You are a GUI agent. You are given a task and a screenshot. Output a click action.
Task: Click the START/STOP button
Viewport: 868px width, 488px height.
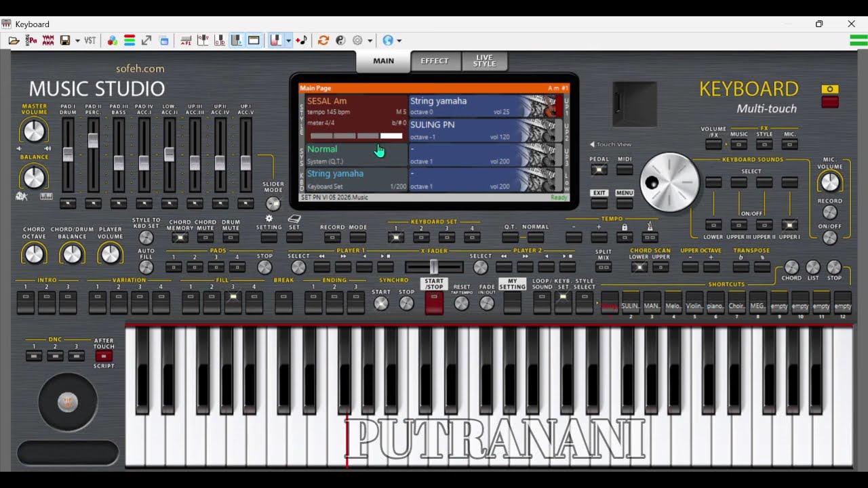(434, 303)
